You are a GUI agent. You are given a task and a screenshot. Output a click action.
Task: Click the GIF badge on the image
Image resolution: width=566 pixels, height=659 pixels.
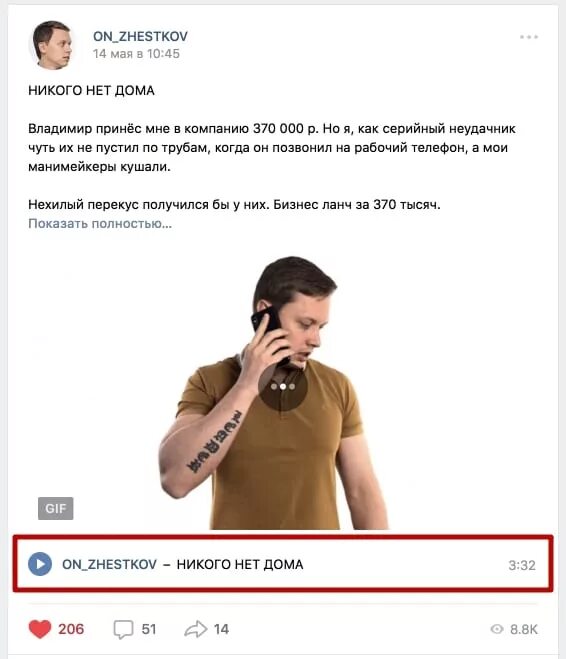[x=55, y=508]
